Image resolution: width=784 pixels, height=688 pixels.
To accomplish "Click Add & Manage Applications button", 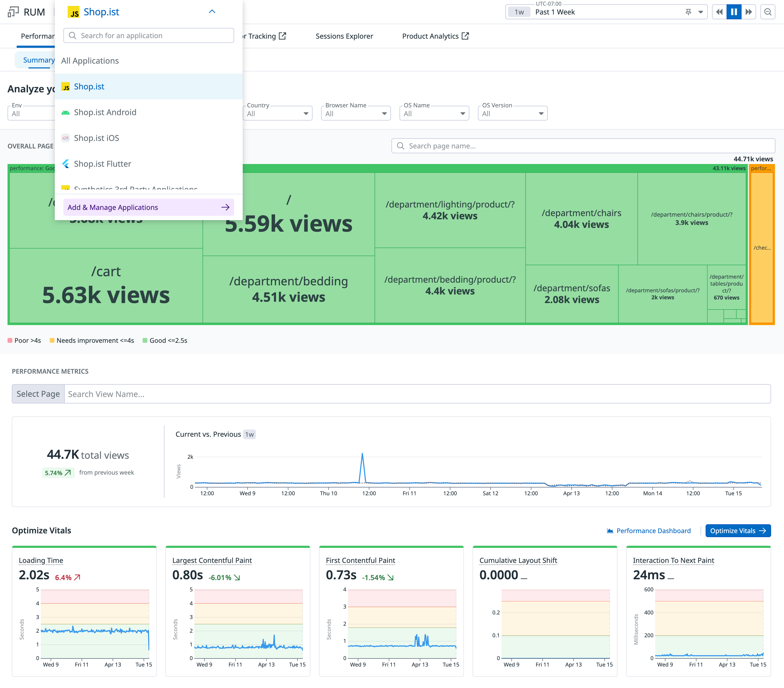I will (x=148, y=207).
